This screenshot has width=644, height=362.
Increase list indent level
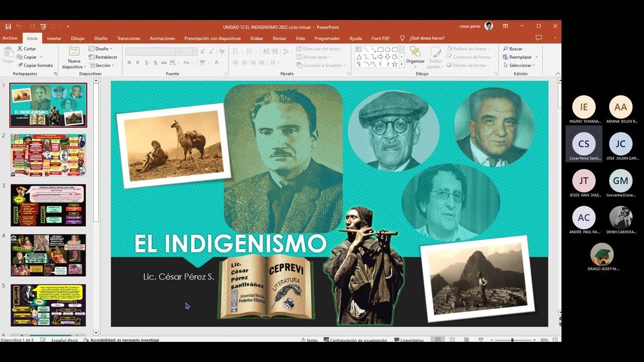coord(274,51)
